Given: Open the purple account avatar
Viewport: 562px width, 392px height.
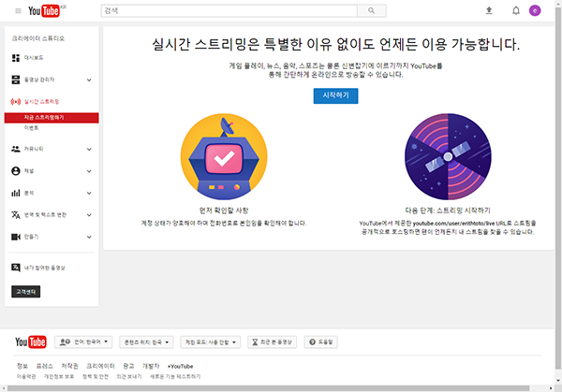Looking at the screenshot, I should pyautogui.click(x=535, y=10).
